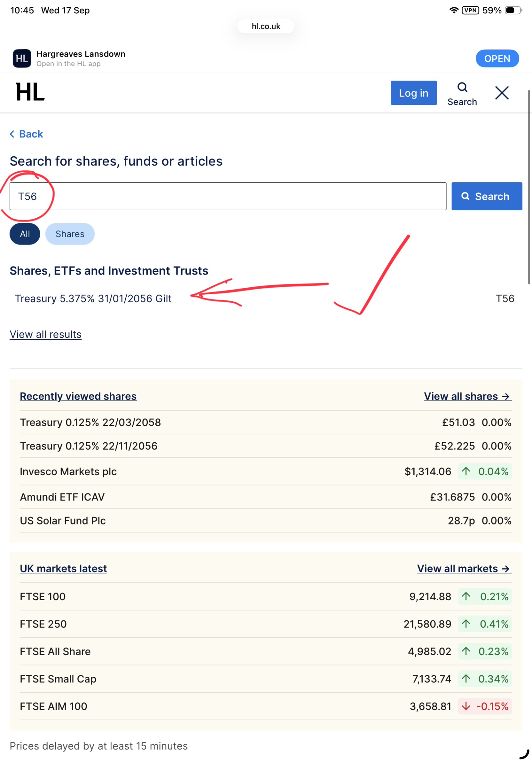Follow the View all markets arrow link
532x762 pixels.
pos(464,568)
